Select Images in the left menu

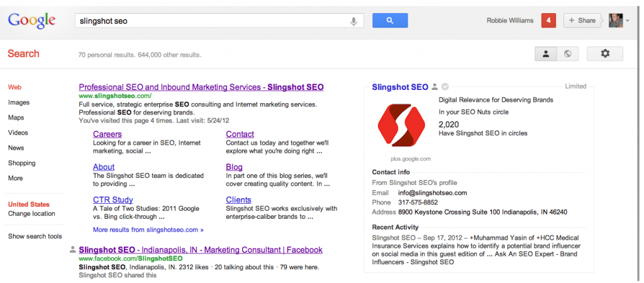18,103
